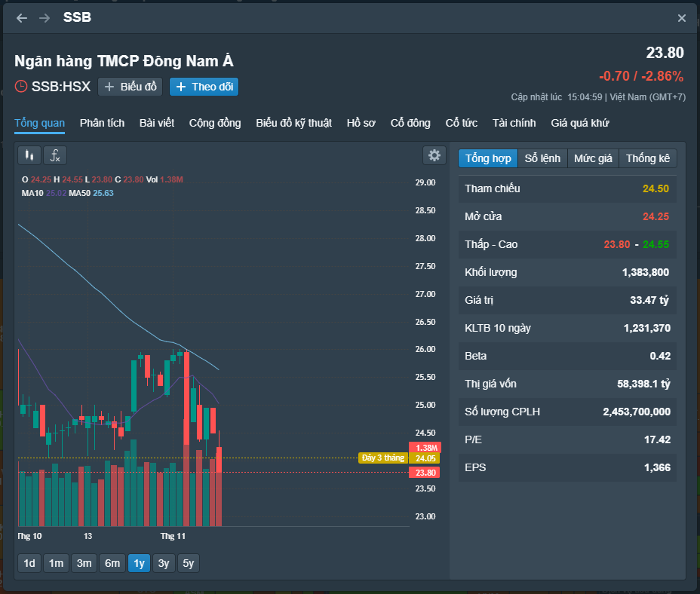Add SSB to chart with Biểu đồ button
The image size is (700, 594).
click(x=130, y=87)
